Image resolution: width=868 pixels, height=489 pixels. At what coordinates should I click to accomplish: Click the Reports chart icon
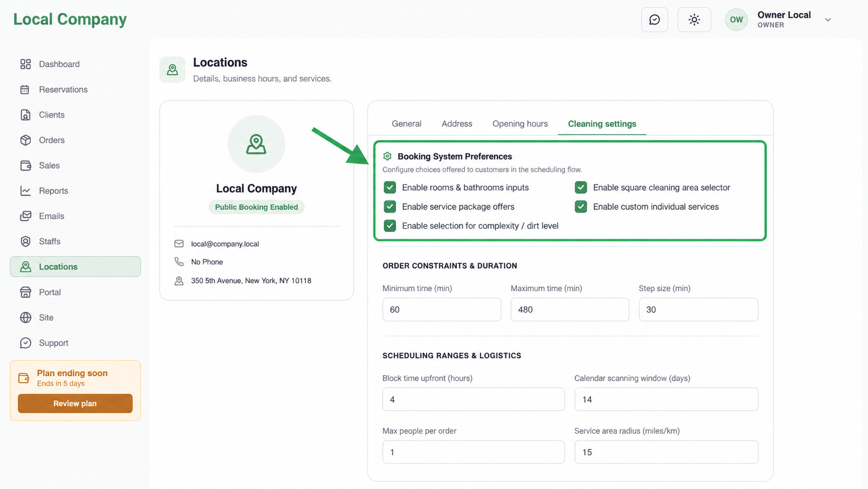(x=25, y=191)
